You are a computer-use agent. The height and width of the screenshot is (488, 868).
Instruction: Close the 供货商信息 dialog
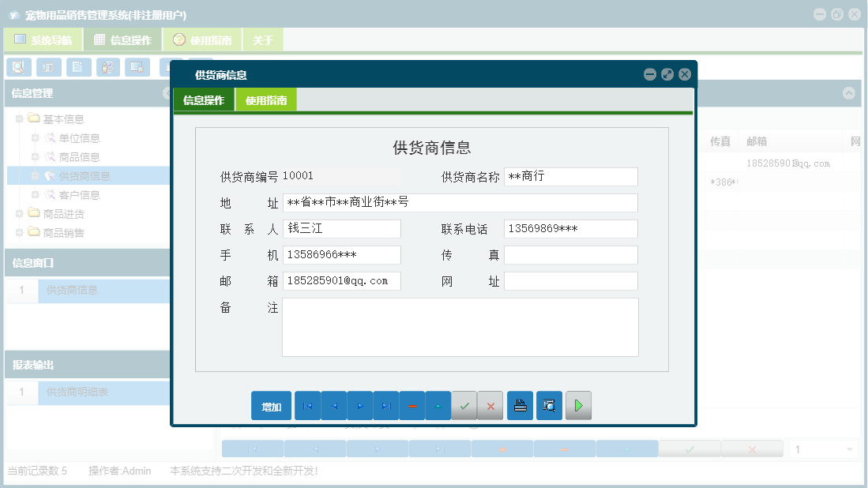point(685,74)
